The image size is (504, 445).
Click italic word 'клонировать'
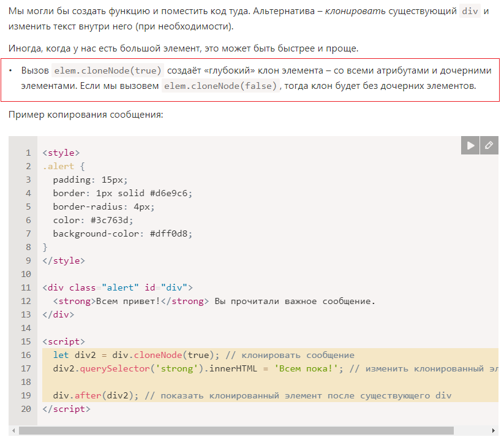[x=355, y=11]
